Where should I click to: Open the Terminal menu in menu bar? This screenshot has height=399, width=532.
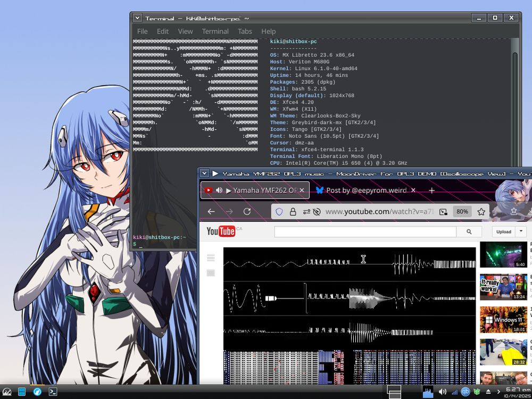tap(215, 31)
